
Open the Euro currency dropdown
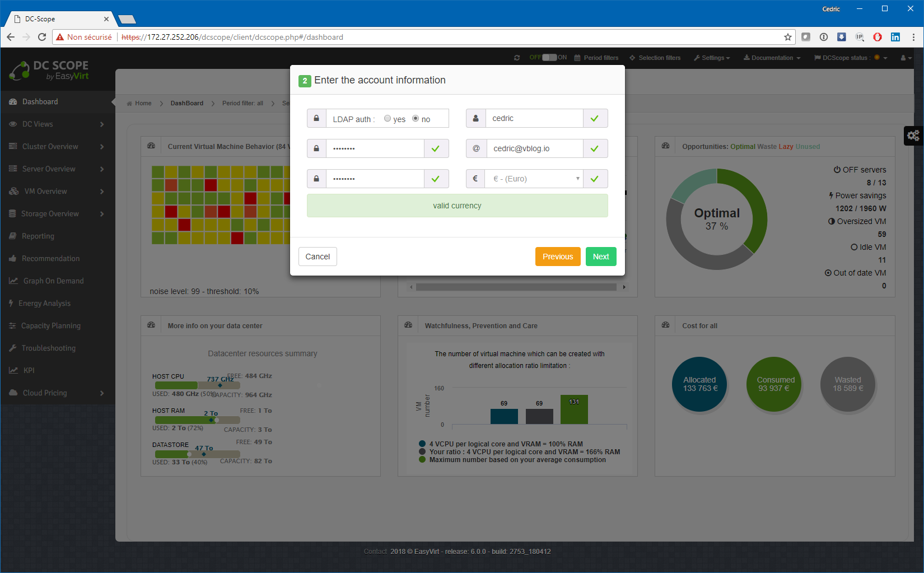(534, 179)
